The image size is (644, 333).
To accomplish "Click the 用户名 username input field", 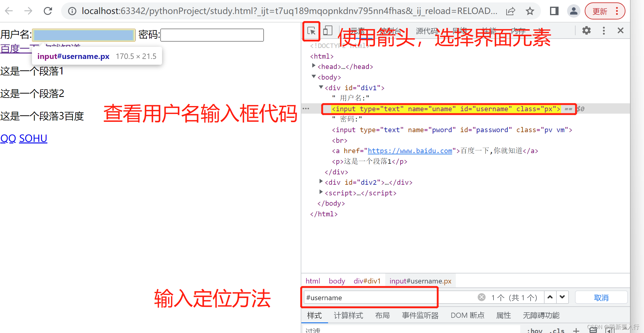I will tap(84, 35).
